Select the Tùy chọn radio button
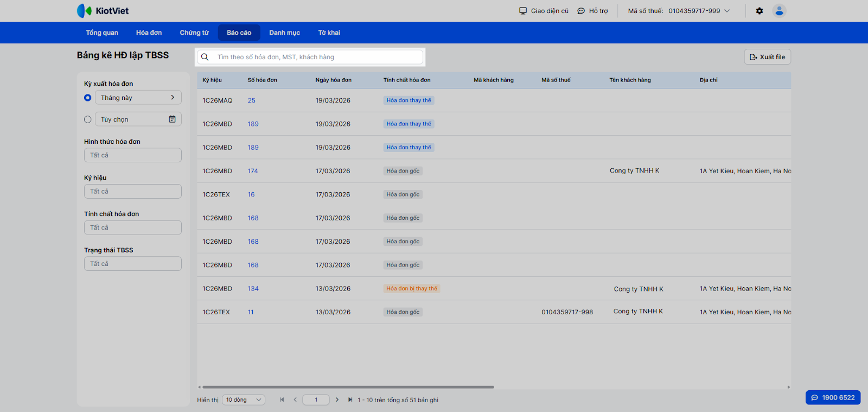The height and width of the screenshot is (412, 868). [88, 119]
